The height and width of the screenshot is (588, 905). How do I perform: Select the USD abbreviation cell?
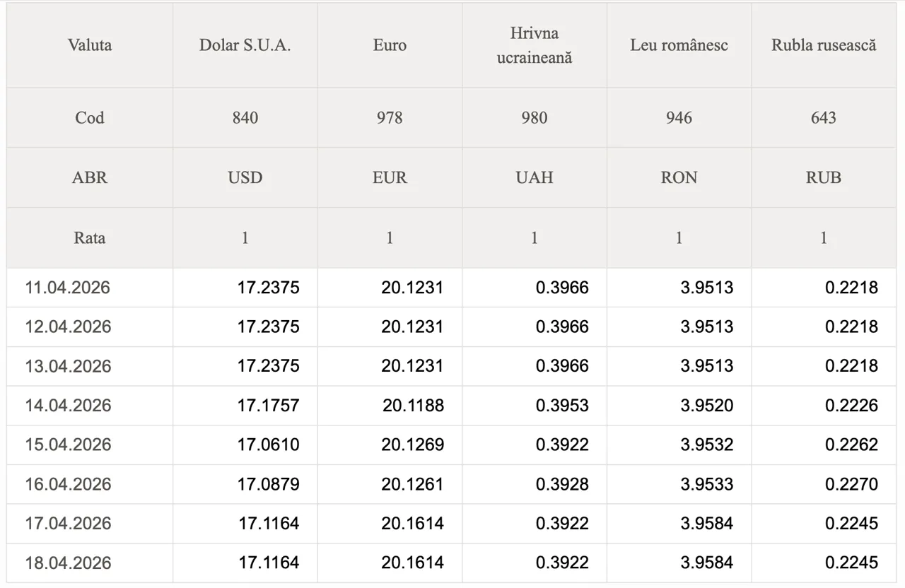tap(245, 177)
